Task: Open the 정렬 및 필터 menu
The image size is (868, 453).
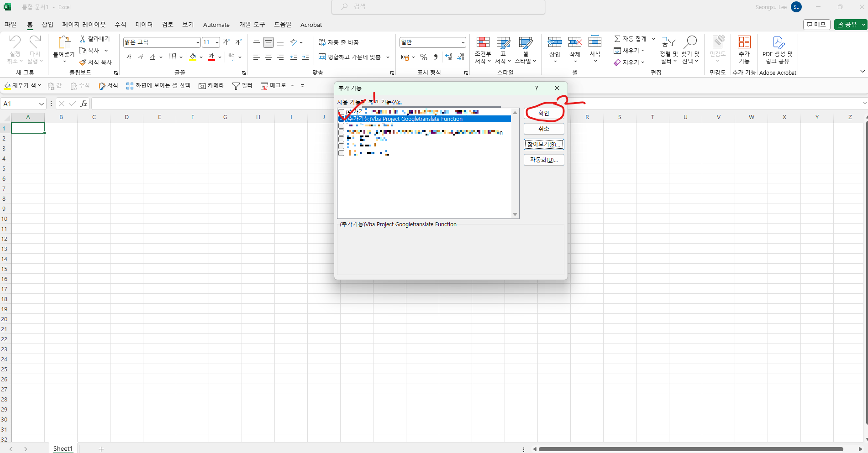Action: 669,50
